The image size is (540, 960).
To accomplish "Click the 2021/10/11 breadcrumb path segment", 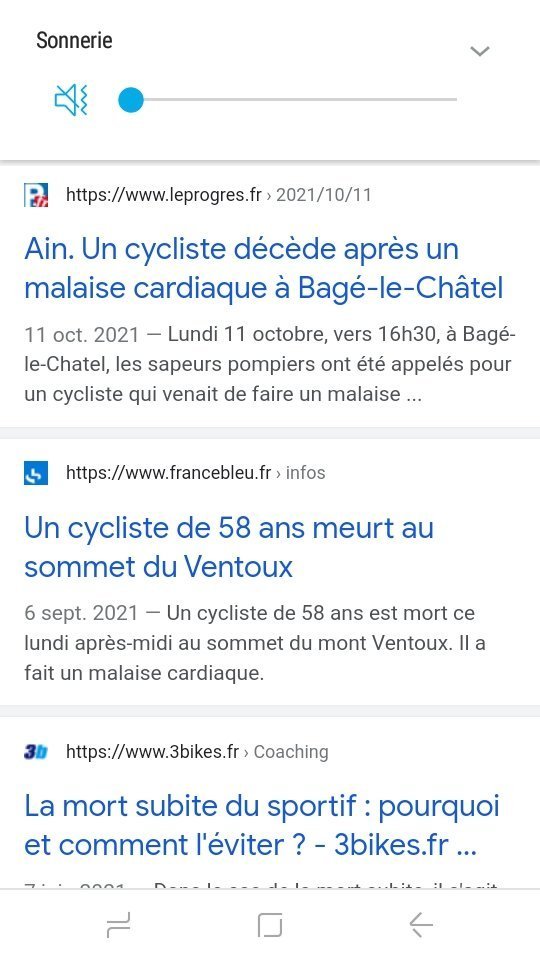I will coord(324,195).
